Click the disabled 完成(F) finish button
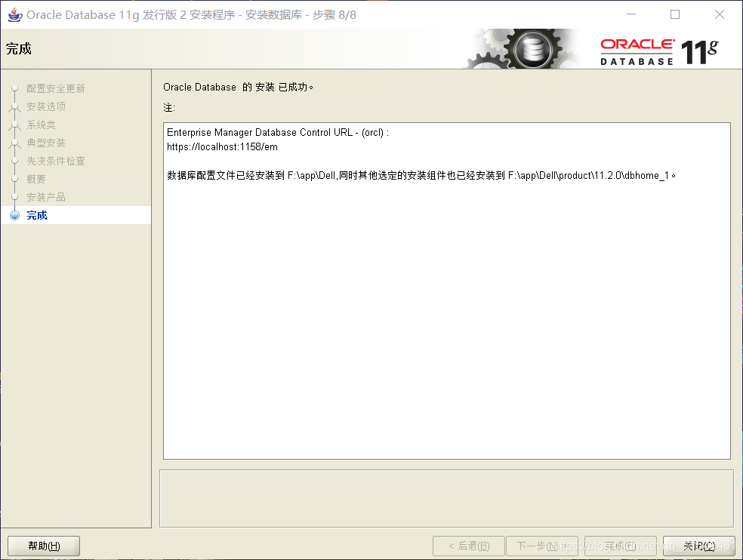Image resolution: width=743 pixels, height=560 pixels. (x=620, y=546)
